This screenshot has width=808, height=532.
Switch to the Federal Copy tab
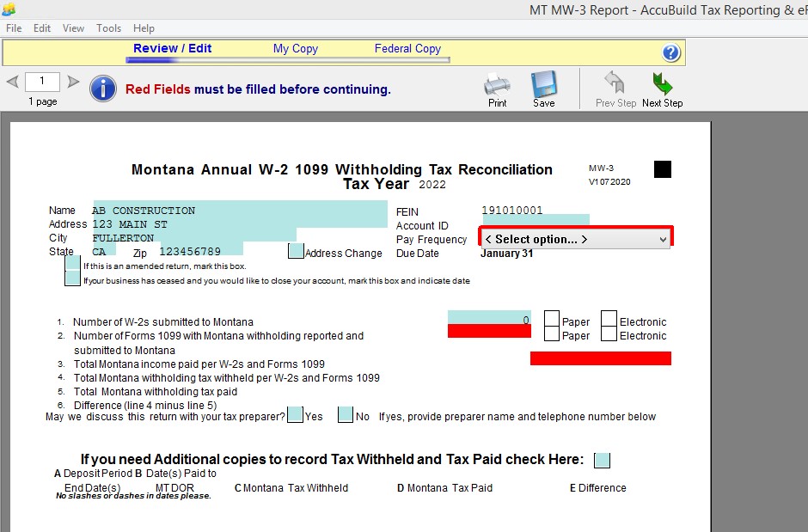point(407,48)
